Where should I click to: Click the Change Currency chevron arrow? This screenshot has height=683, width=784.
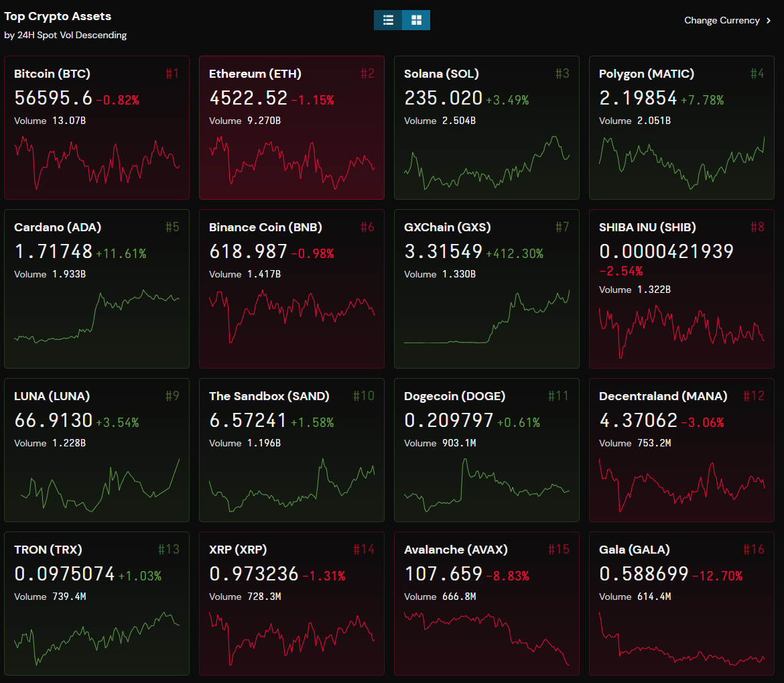pyautogui.click(x=769, y=21)
